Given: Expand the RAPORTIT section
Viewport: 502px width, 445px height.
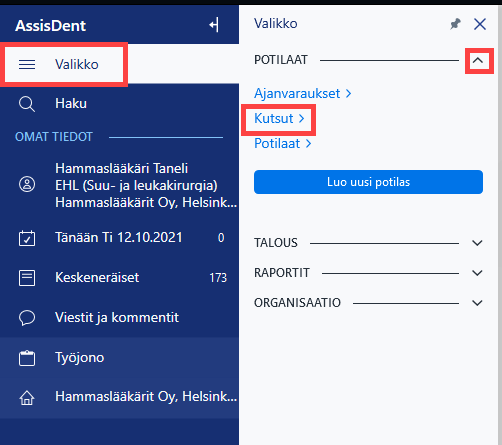Looking at the screenshot, I should tap(477, 273).
